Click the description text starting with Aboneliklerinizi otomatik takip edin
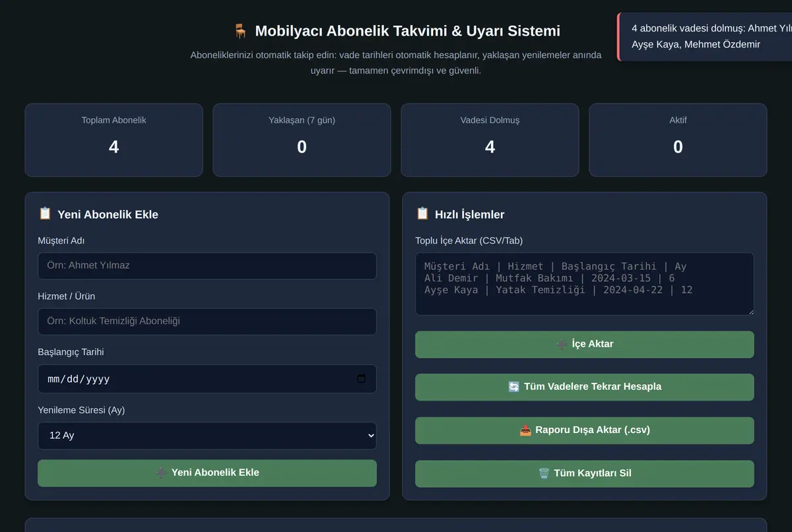792x532 pixels. [x=396, y=63]
